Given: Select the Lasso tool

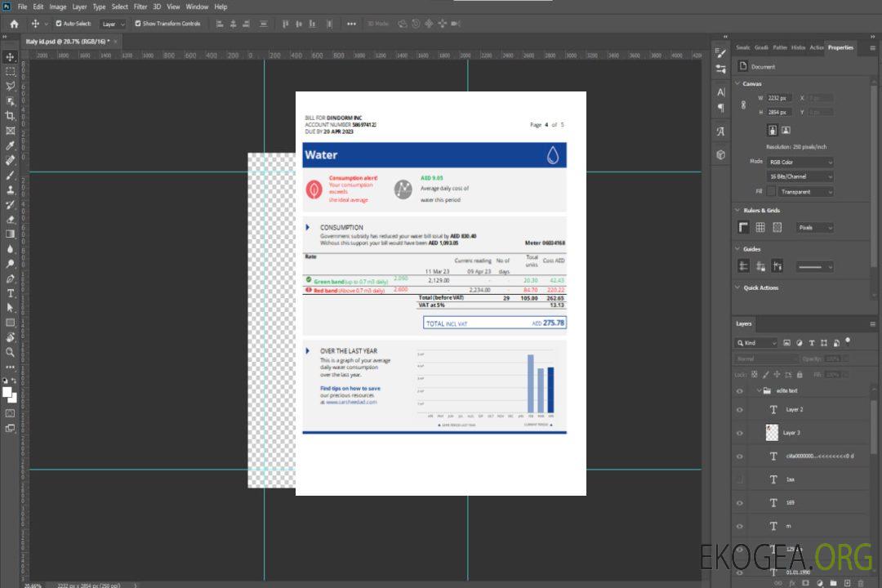Looking at the screenshot, I should 11,86.
